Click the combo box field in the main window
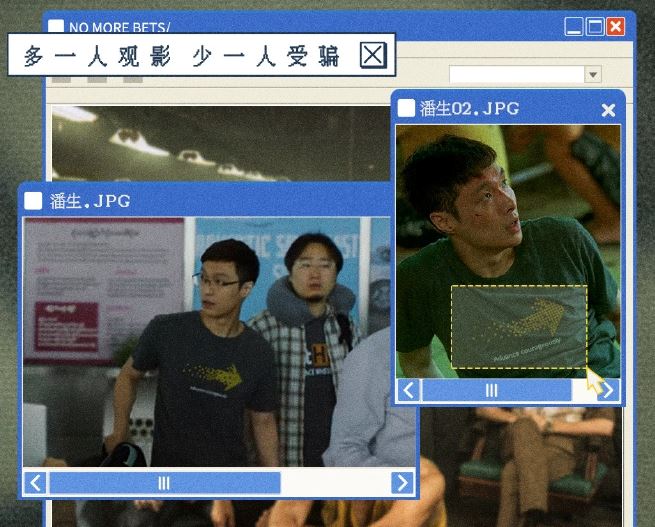Screen dimensions: 655x527 pos(516,75)
